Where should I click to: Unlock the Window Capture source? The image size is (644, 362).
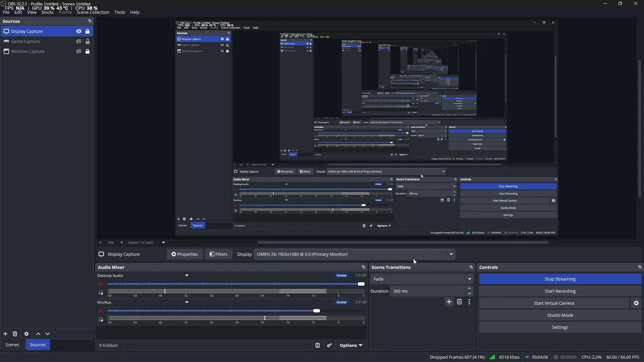88,51
